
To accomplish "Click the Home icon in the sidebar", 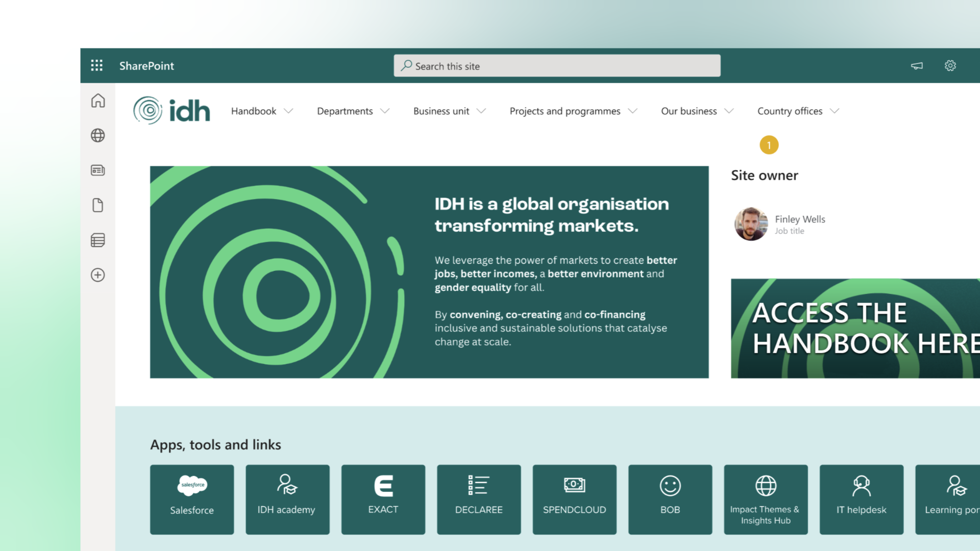I will click(98, 101).
